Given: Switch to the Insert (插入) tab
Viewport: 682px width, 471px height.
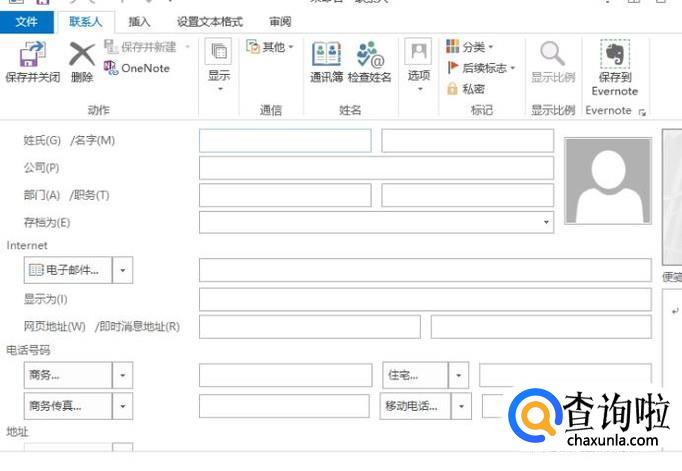Looking at the screenshot, I should [x=140, y=21].
